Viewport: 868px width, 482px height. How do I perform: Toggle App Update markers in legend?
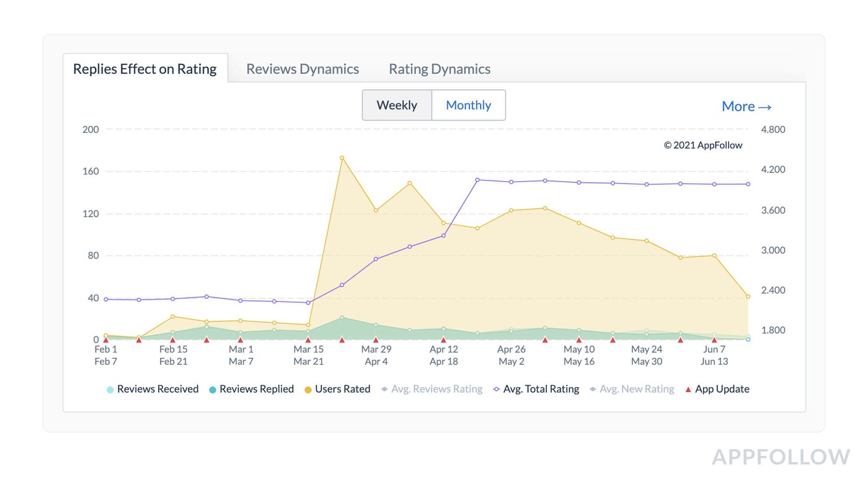[717, 390]
